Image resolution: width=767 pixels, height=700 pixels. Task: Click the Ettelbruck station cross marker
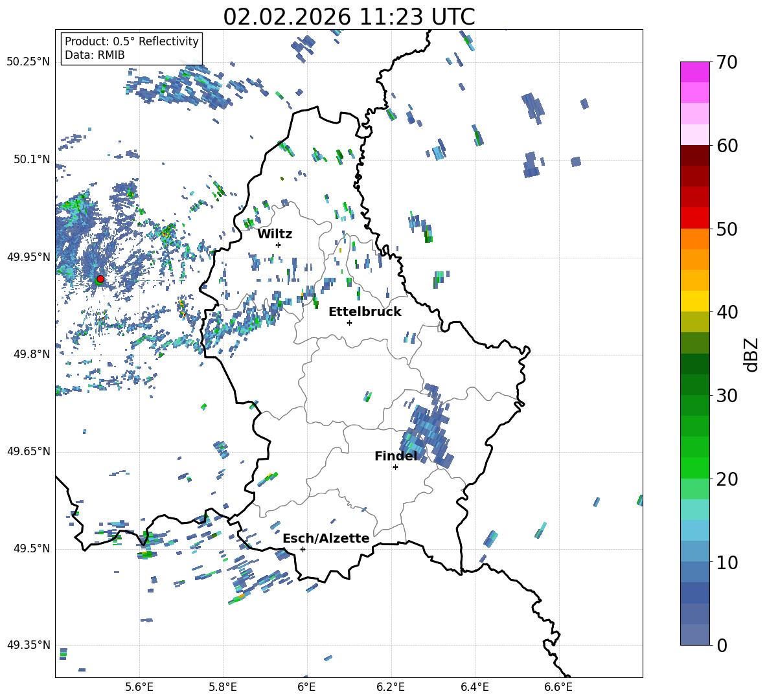point(349,322)
